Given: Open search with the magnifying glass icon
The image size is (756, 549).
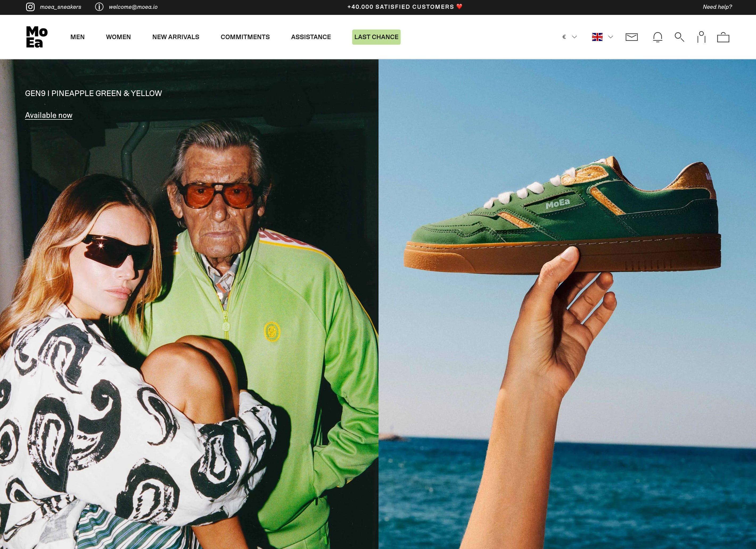Looking at the screenshot, I should click(679, 37).
